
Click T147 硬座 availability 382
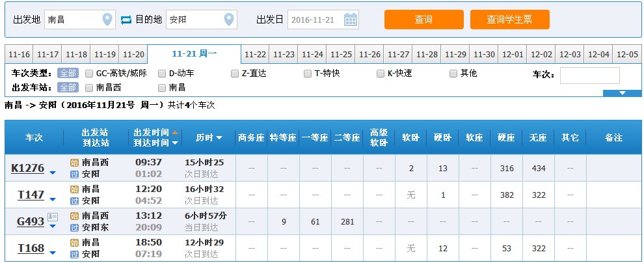(507, 195)
